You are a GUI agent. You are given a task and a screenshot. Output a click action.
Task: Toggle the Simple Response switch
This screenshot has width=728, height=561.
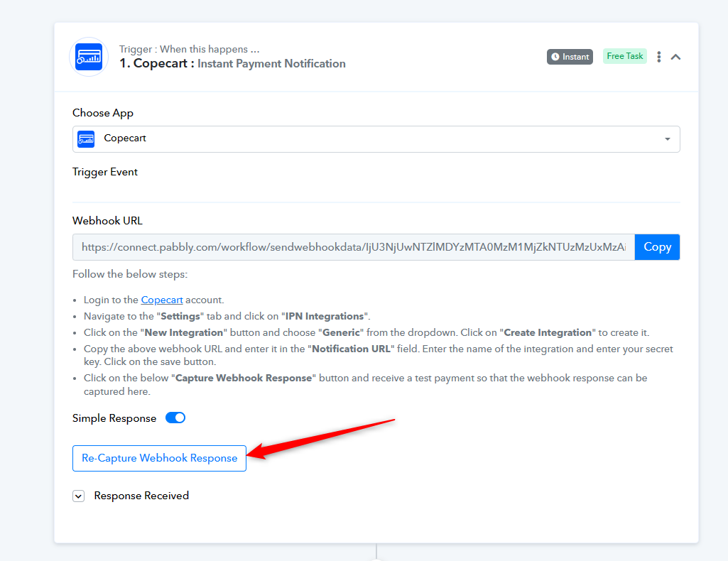coord(175,418)
